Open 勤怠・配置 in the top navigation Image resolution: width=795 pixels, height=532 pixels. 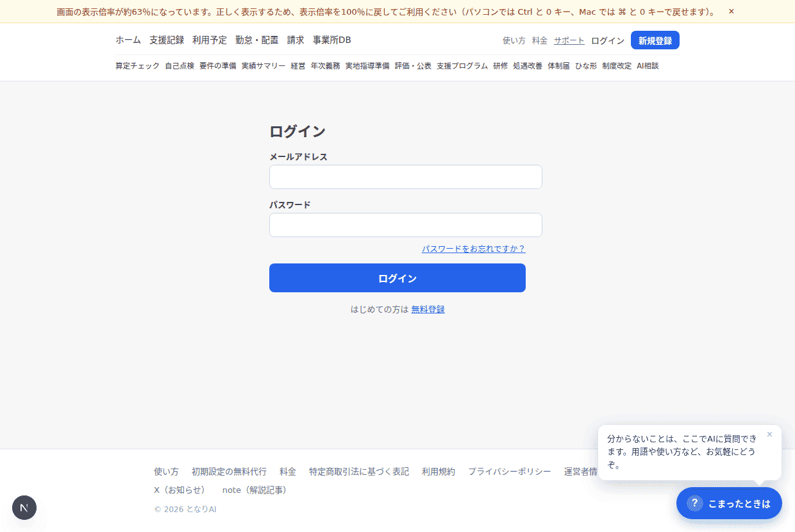[x=257, y=40]
